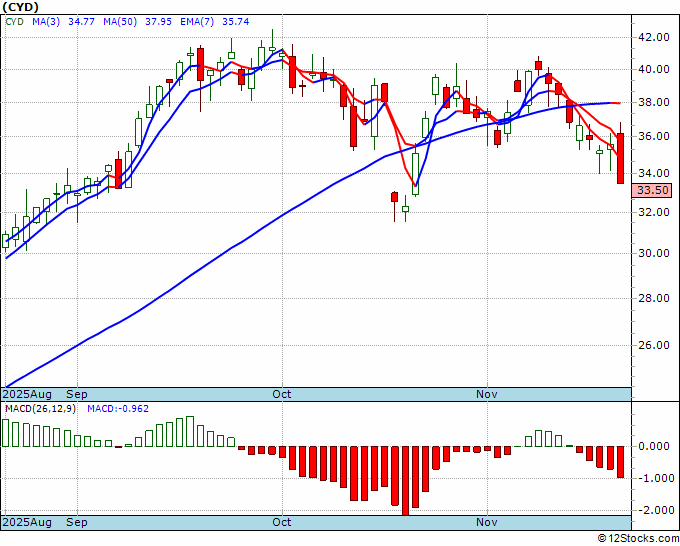Viewport: 680px width, 546px height.
Task: Click the EMA(7) value 35.74
Action: click(x=235, y=22)
